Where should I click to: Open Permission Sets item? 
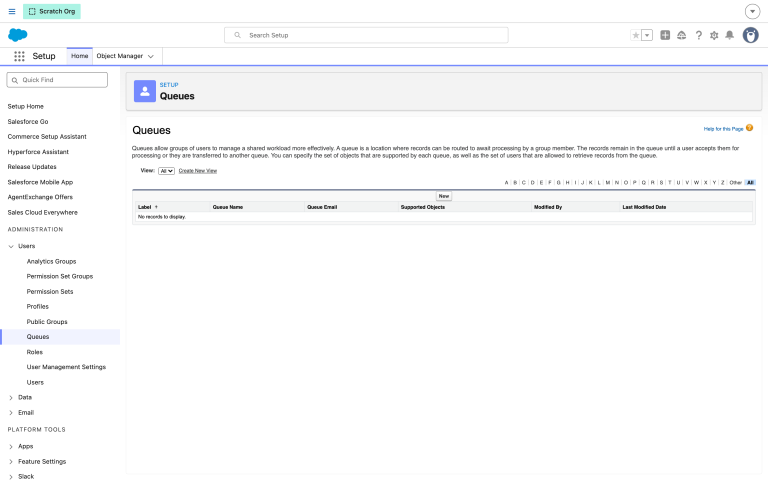click(50, 291)
